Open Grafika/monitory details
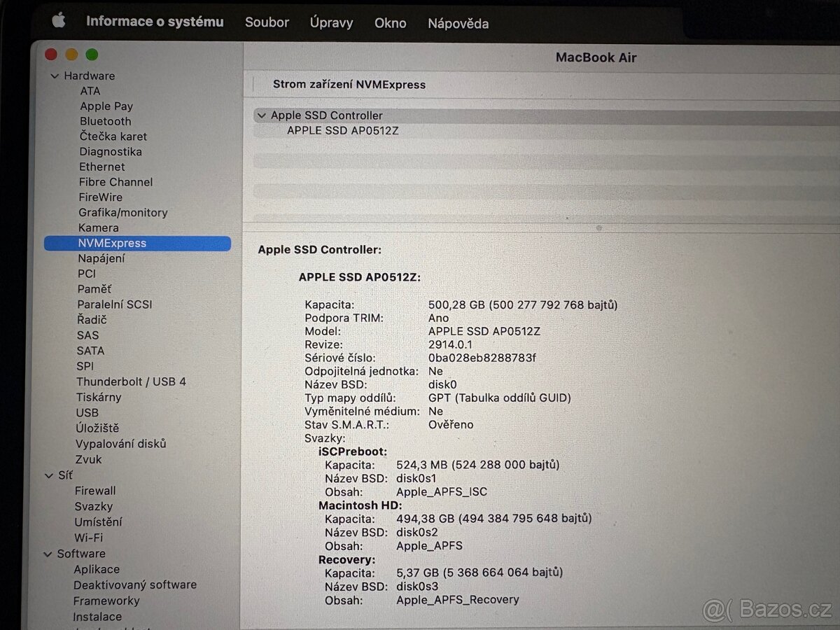The image size is (840, 630). (x=124, y=212)
